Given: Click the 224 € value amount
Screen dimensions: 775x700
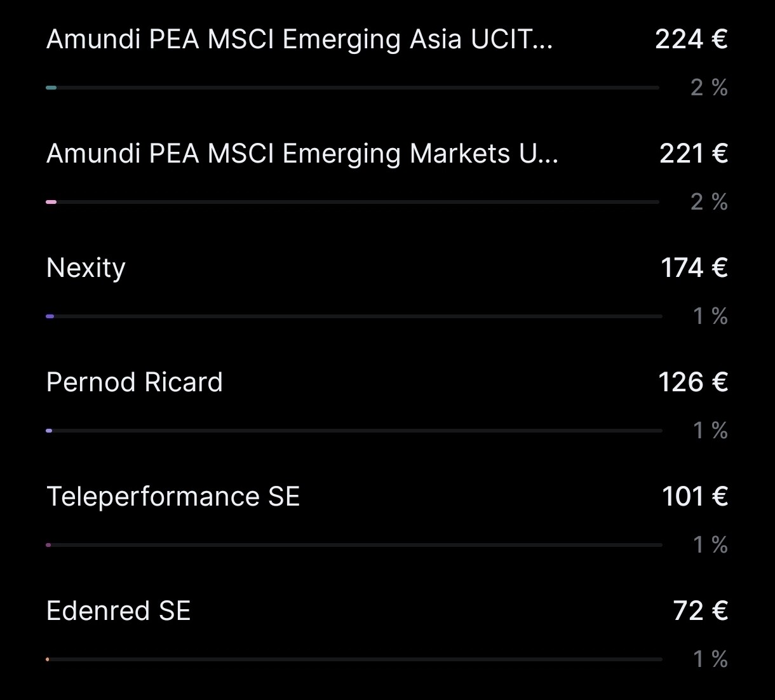Looking at the screenshot, I should [691, 39].
